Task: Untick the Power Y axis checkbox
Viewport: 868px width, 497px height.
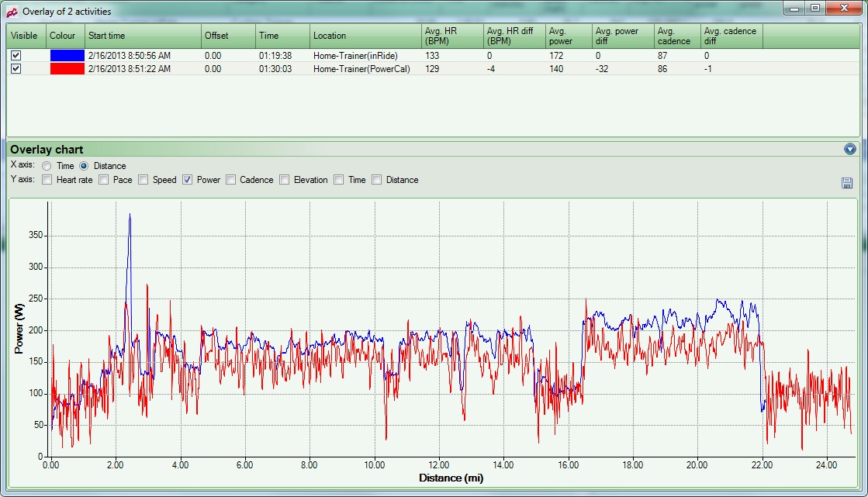Action: [x=188, y=180]
